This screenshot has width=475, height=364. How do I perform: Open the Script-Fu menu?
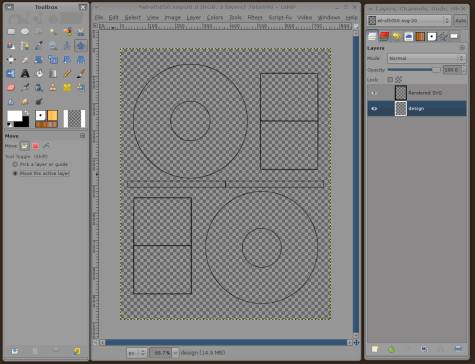(280, 18)
